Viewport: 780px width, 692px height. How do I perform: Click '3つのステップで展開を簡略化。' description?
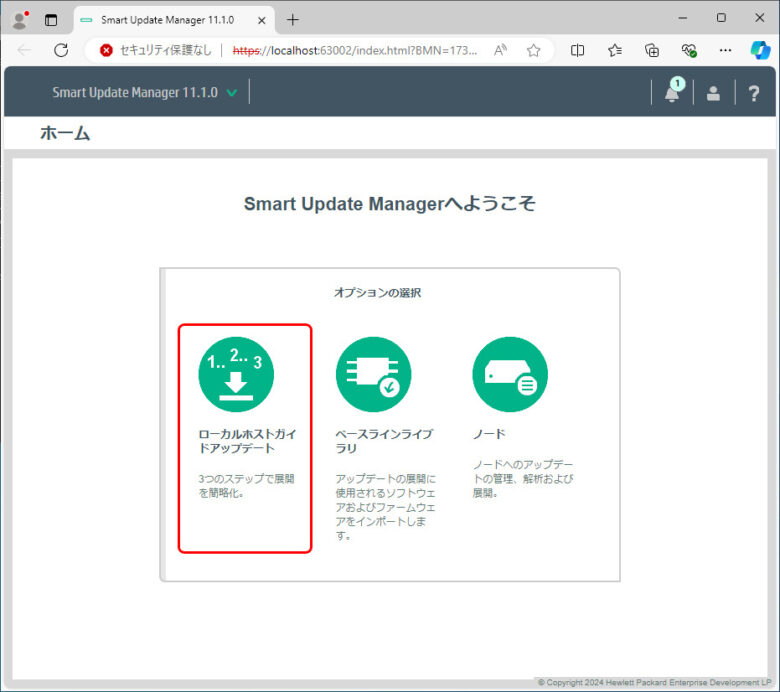(246, 486)
